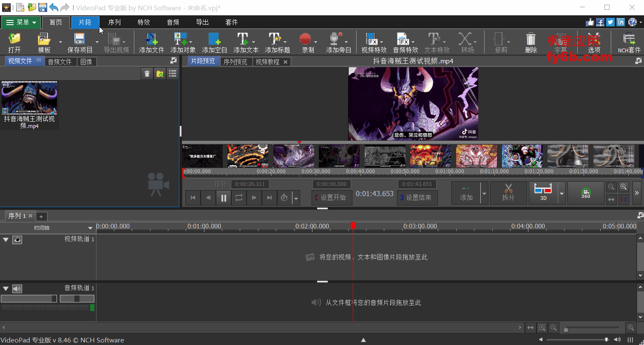Zoom in on clip preview timeline
Screen dimensions: 644x345
click(624, 187)
